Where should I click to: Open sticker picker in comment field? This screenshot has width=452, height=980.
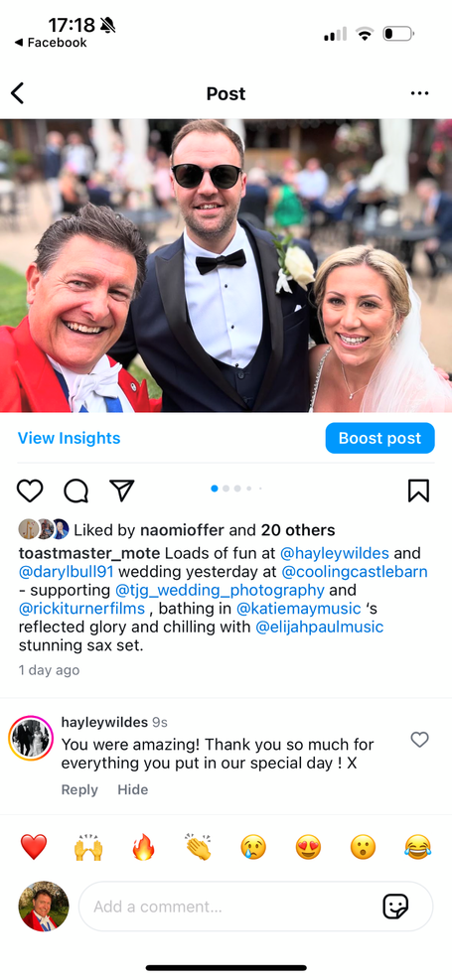pos(395,907)
